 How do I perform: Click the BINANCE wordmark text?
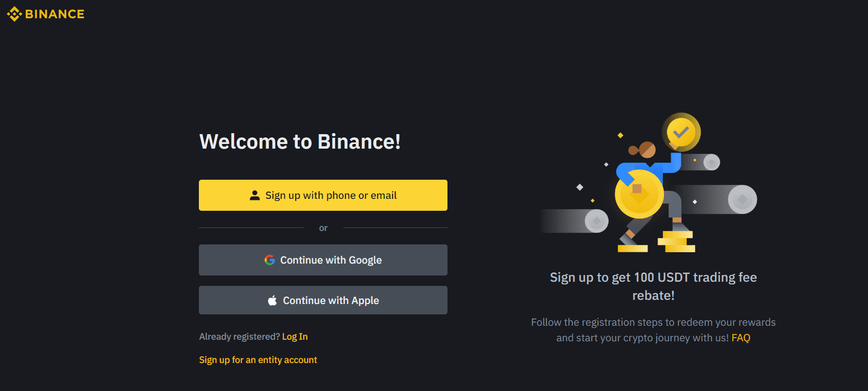coord(54,14)
